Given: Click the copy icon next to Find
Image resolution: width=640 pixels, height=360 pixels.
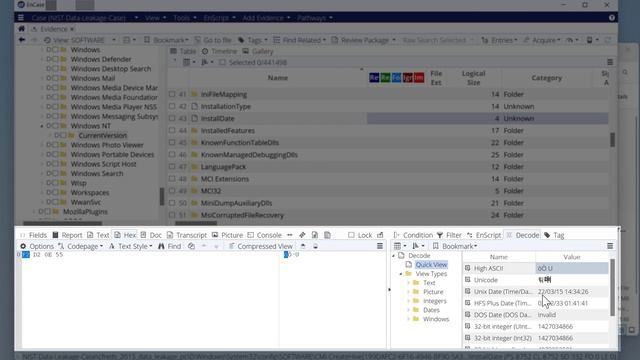Looking at the screenshot, I should pos(191,246).
